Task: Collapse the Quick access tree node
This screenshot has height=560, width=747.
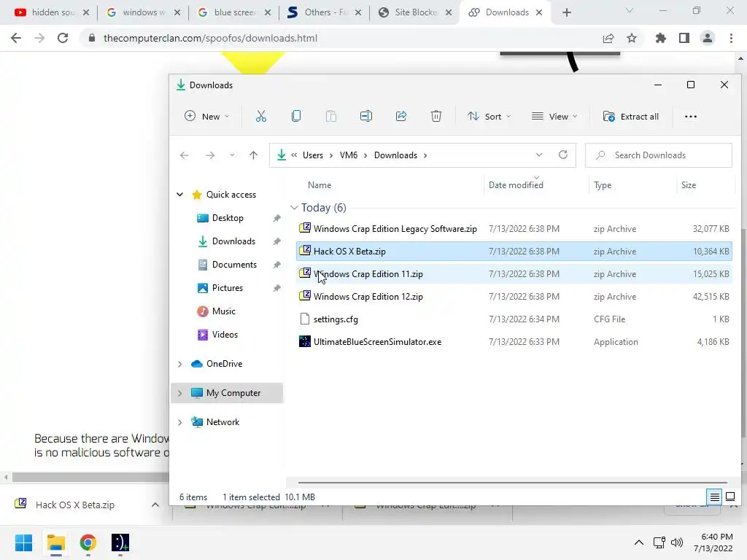Action: click(x=179, y=194)
